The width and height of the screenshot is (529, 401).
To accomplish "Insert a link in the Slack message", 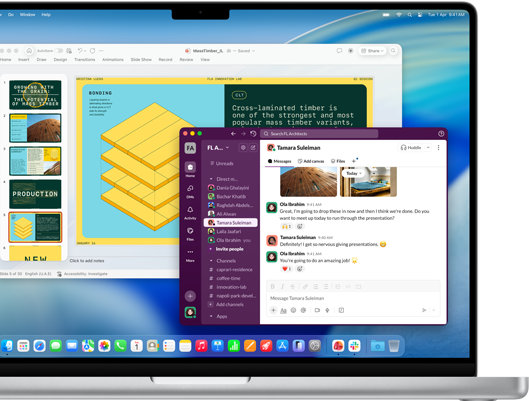I will (x=305, y=286).
